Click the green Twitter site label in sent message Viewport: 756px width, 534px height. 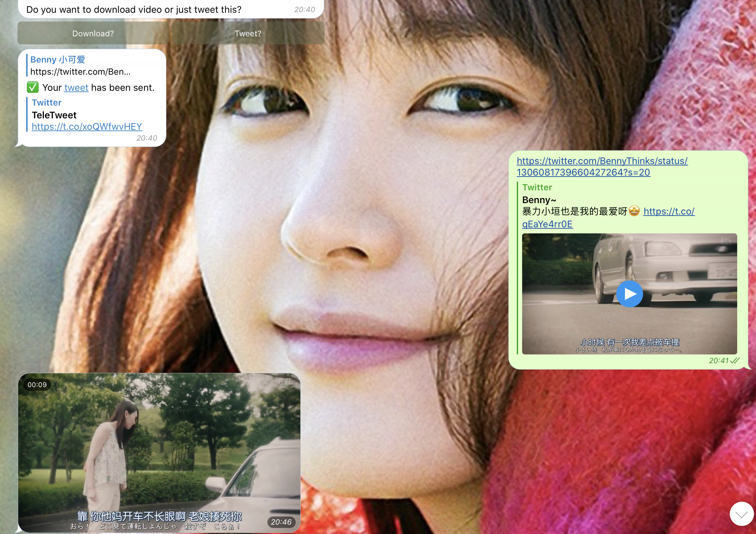point(537,187)
